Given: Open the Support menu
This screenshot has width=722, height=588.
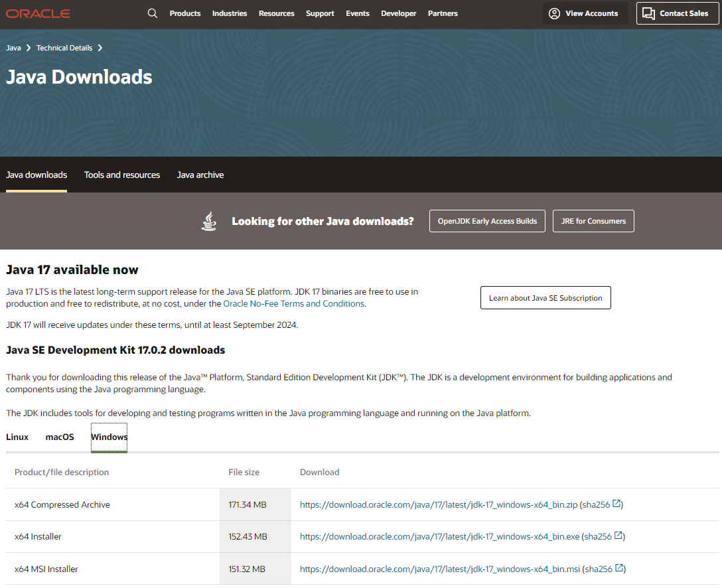Looking at the screenshot, I should tap(320, 13).
